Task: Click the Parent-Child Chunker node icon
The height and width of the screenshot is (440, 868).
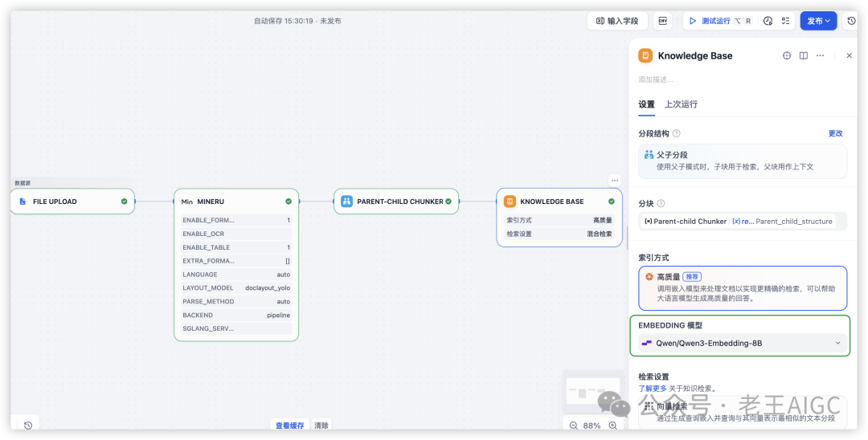Action: [x=347, y=202]
